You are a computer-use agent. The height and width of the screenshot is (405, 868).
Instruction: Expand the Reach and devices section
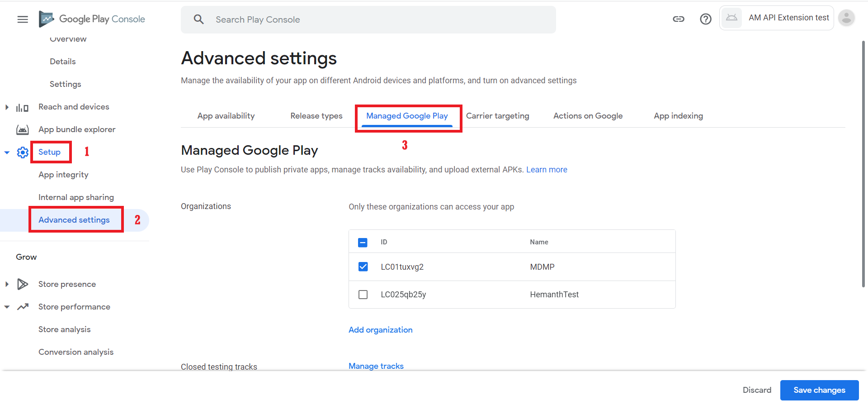[7, 107]
